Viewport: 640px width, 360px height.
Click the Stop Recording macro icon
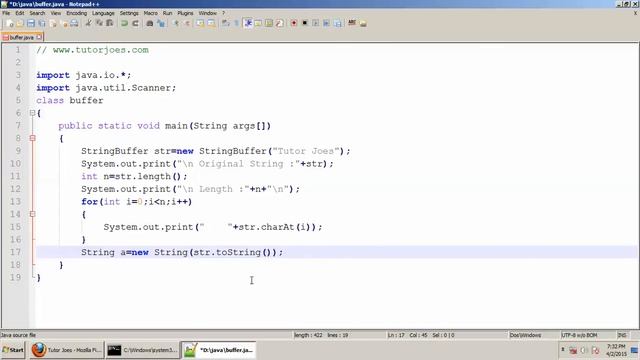point(304,23)
